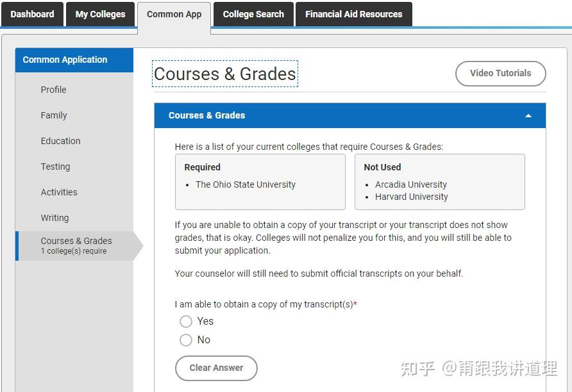Go to the College Search tab
572x392 pixels.
[x=253, y=14]
